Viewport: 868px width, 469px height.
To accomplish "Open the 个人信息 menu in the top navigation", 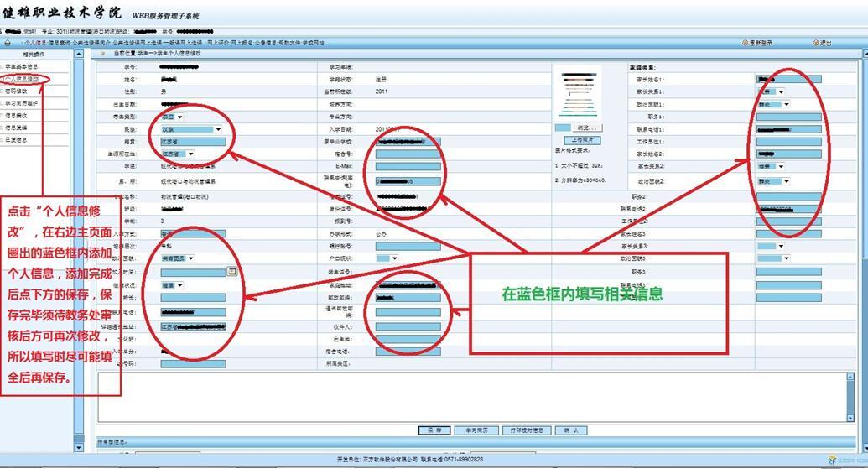I will coord(35,42).
